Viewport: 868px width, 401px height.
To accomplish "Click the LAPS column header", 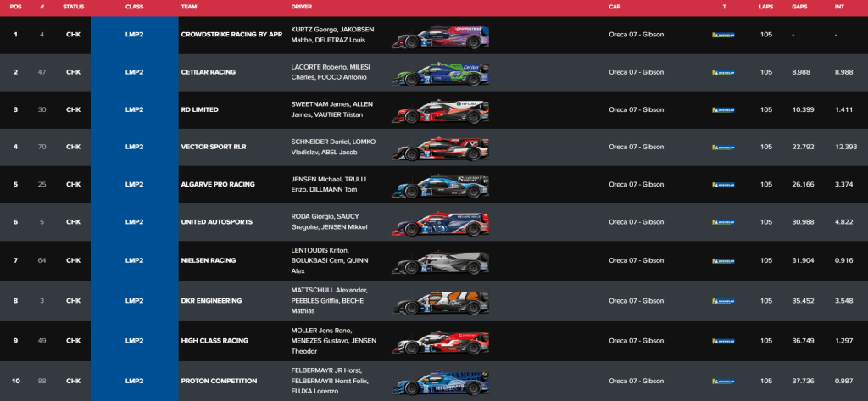I will pyautogui.click(x=766, y=7).
